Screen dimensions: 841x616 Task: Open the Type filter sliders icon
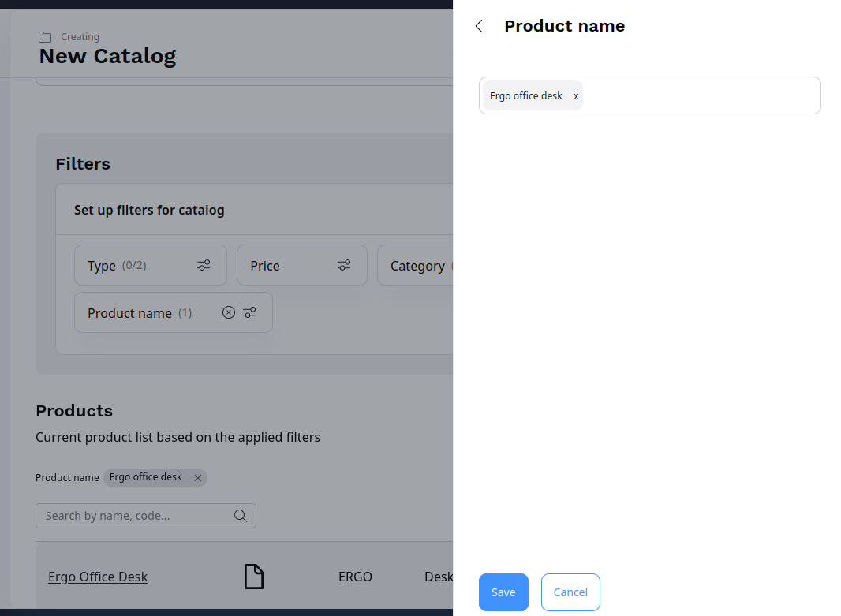pos(204,265)
